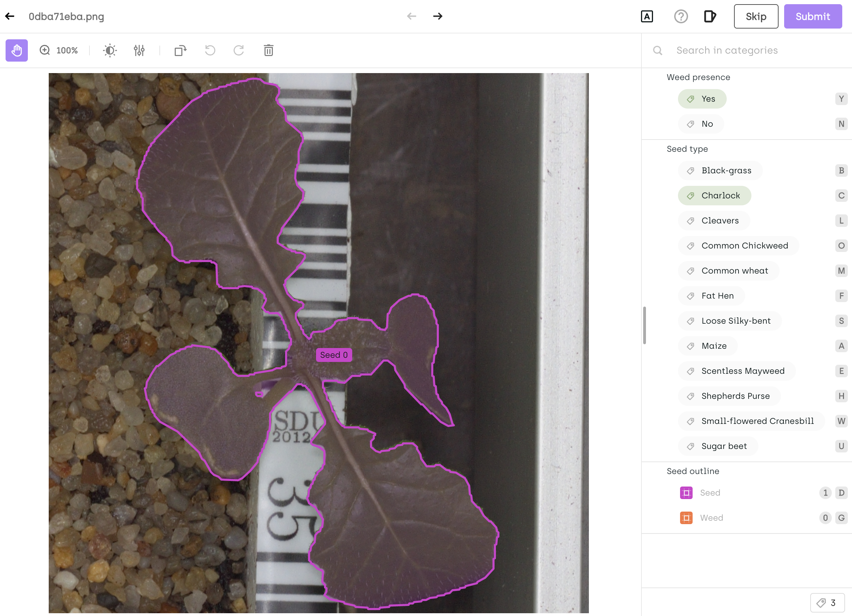
Task: Select the Seed outline class swatch
Action: 686,493
